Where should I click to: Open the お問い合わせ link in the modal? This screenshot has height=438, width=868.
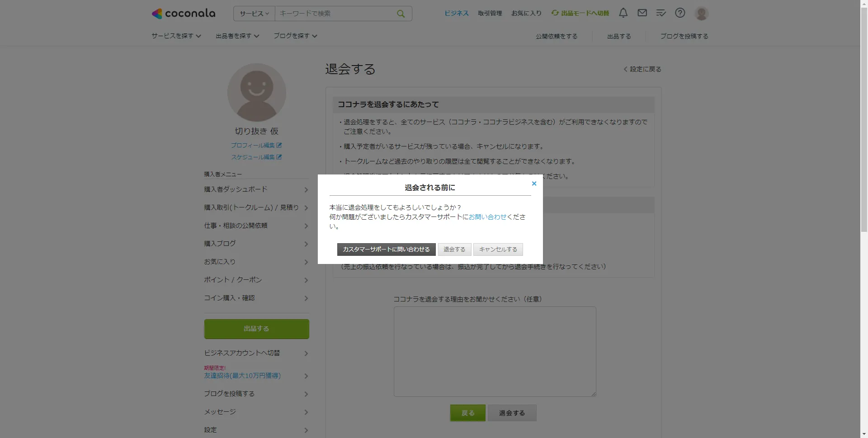[x=487, y=217]
